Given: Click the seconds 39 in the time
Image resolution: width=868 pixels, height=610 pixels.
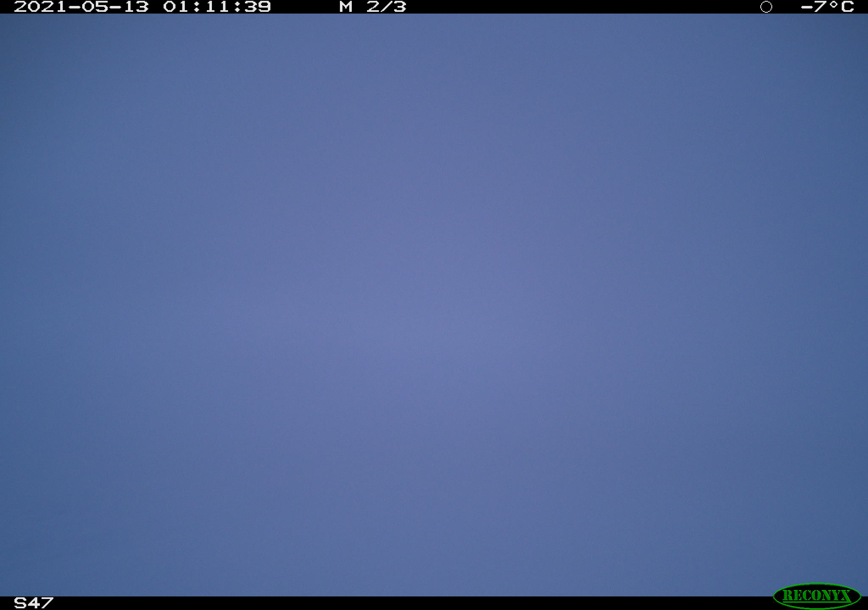Looking at the screenshot, I should tap(257, 7).
